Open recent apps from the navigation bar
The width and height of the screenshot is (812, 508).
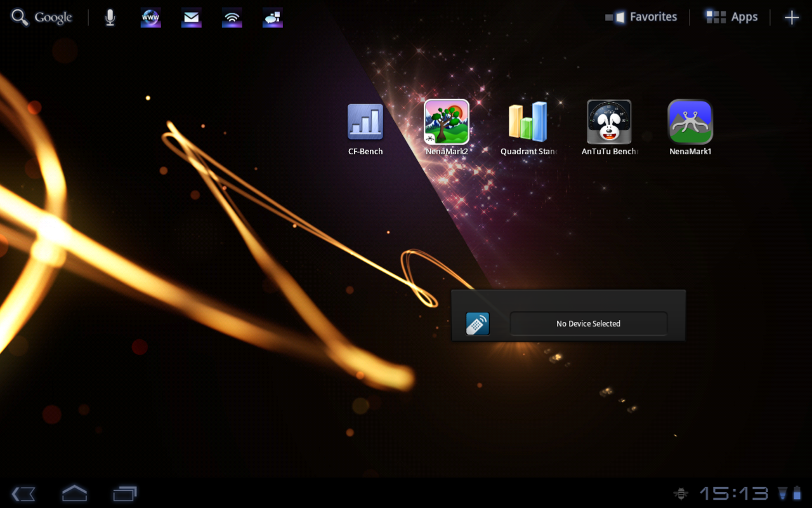[x=125, y=493]
